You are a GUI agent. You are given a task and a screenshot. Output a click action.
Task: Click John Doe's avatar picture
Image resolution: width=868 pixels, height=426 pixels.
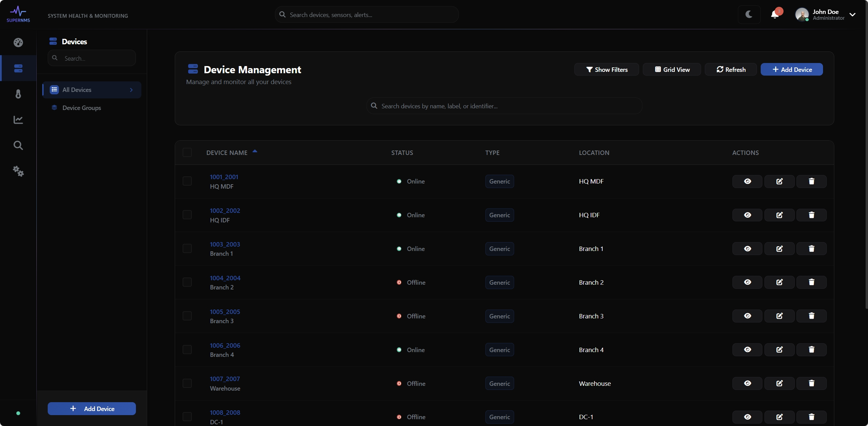point(802,14)
